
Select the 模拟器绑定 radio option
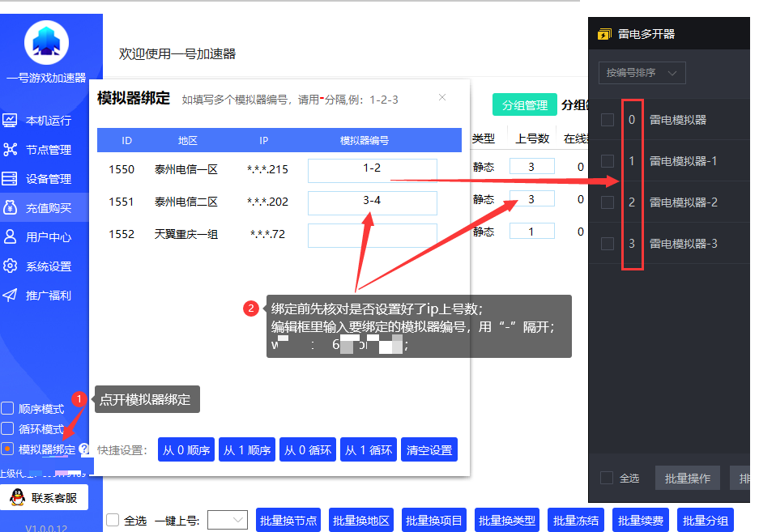pos(7,449)
